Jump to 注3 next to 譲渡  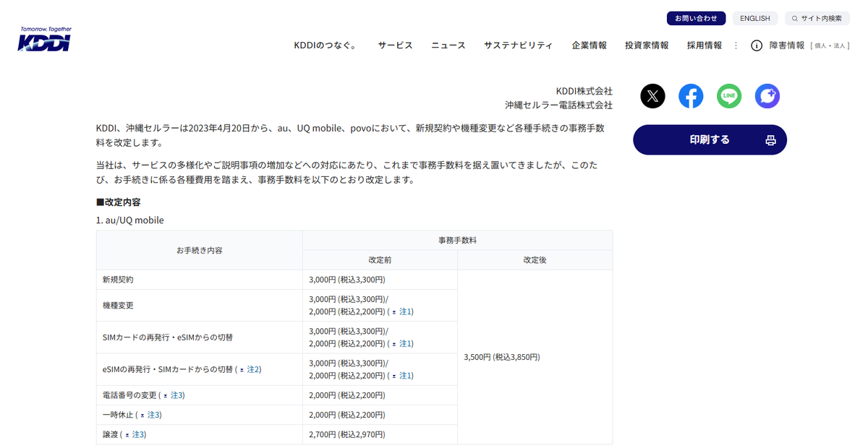[x=135, y=434]
